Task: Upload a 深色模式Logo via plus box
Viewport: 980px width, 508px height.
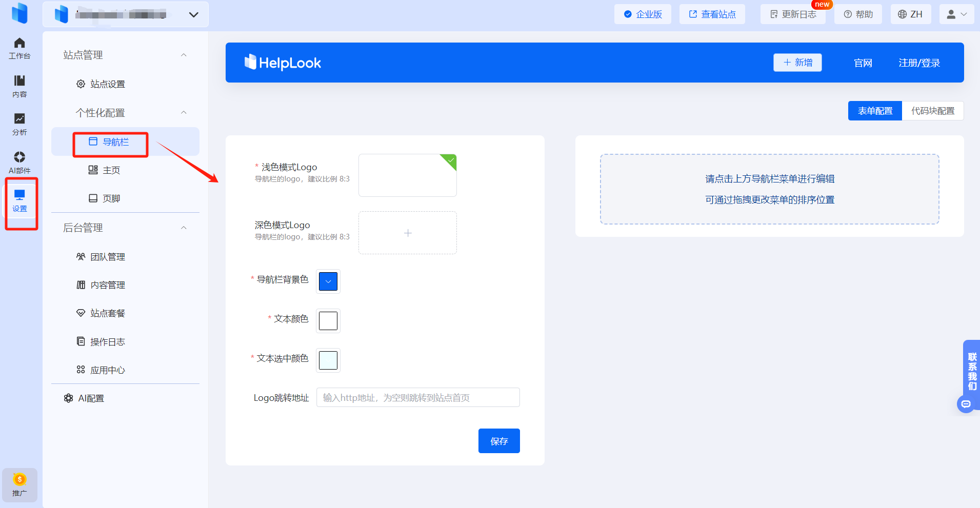Action: point(408,233)
